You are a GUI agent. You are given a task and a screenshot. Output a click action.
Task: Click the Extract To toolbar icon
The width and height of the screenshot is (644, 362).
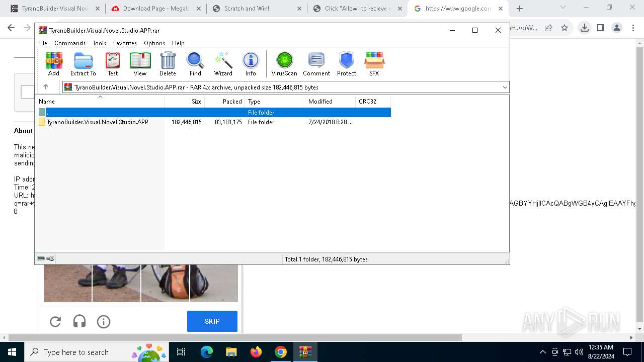click(x=83, y=64)
